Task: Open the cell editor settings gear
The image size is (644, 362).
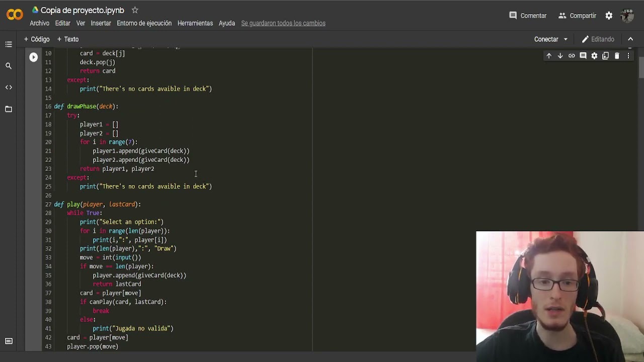Action: (x=594, y=56)
